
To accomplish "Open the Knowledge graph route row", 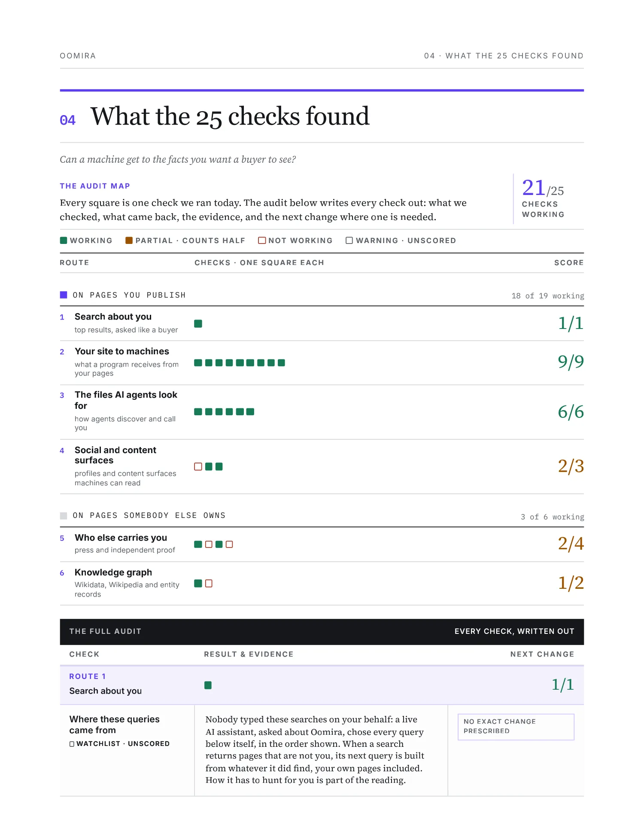I will [x=322, y=583].
